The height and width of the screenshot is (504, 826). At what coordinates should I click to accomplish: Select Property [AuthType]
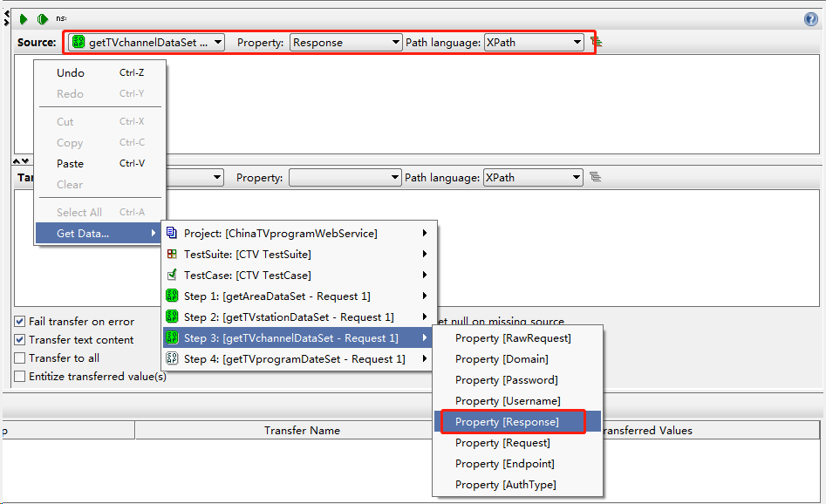[517, 485]
